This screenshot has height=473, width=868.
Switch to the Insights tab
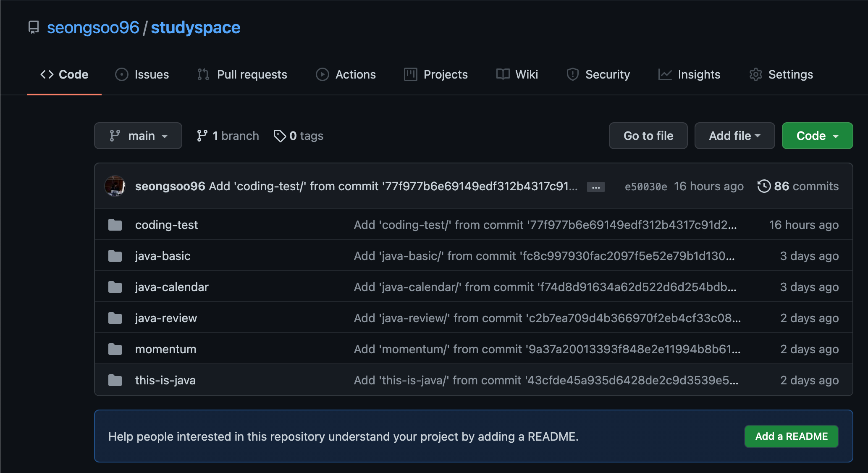point(689,74)
